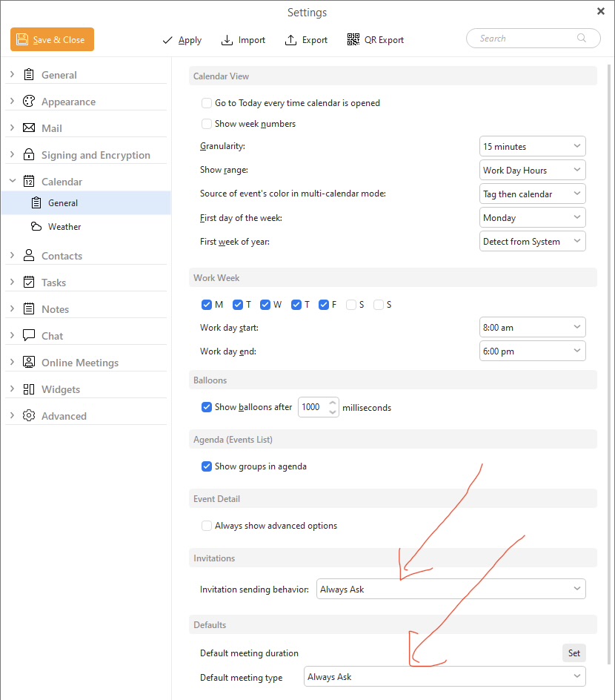Click Set for default meeting duration
Screen dimensions: 615x700
(574, 653)
